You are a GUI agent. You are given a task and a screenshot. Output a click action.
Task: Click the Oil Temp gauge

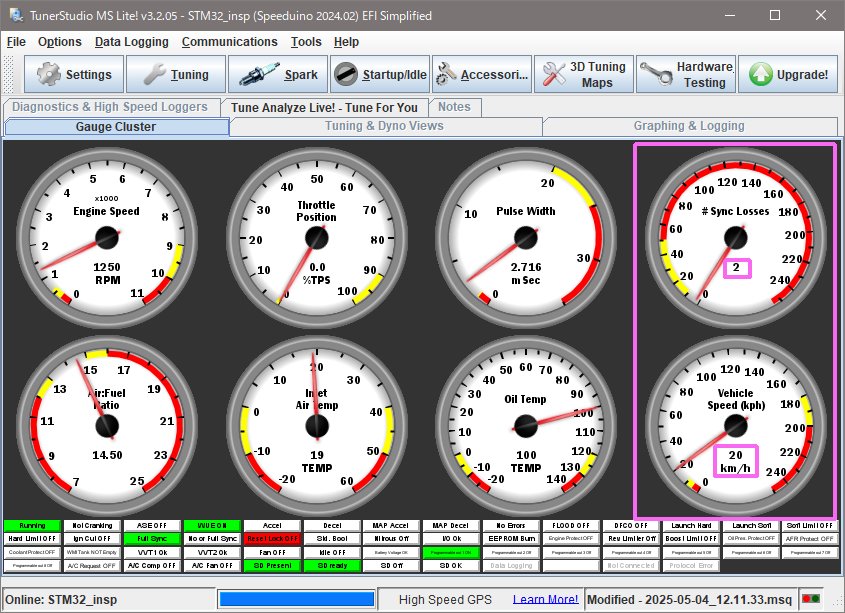click(x=525, y=426)
